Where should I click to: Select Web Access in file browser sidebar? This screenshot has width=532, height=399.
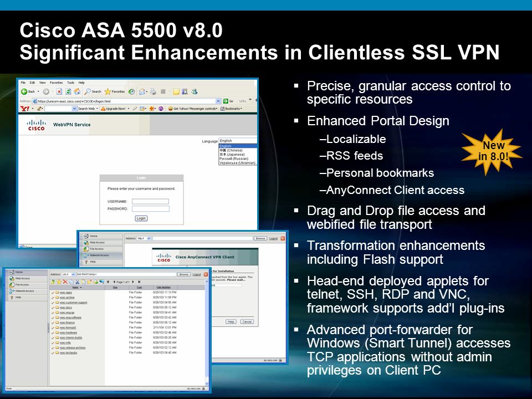coord(27,278)
